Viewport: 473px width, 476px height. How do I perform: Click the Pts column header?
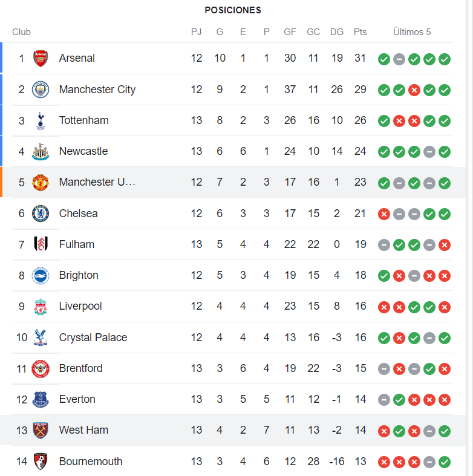(x=360, y=32)
